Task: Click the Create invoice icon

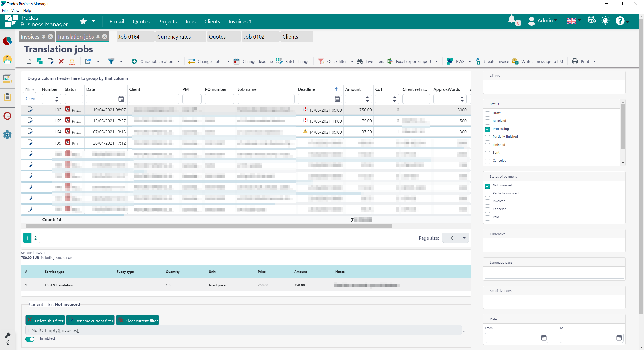Action: click(x=477, y=61)
